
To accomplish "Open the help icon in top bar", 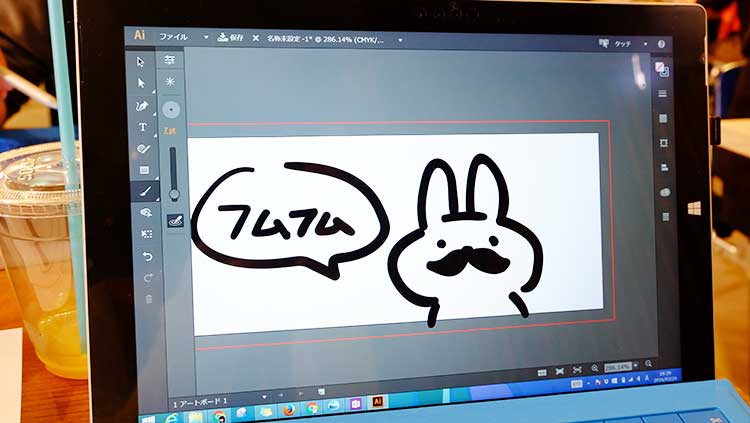I will click(x=662, y=44).
